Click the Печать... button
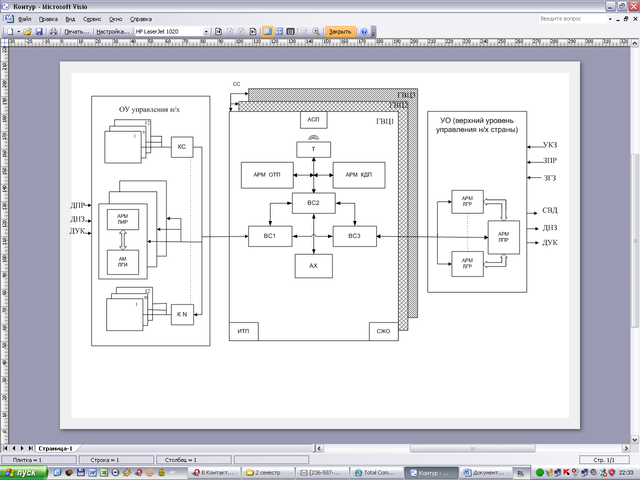The image size is (640, 480). (76, 32)
